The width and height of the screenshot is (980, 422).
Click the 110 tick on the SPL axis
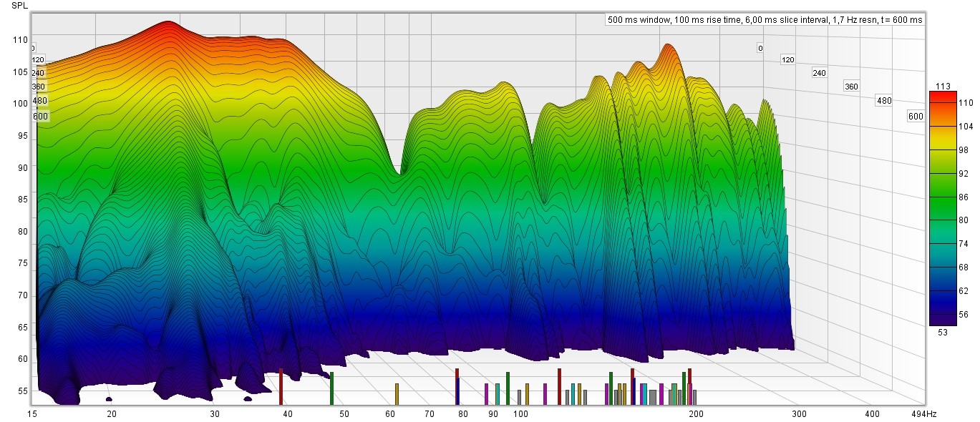point(20,40)
